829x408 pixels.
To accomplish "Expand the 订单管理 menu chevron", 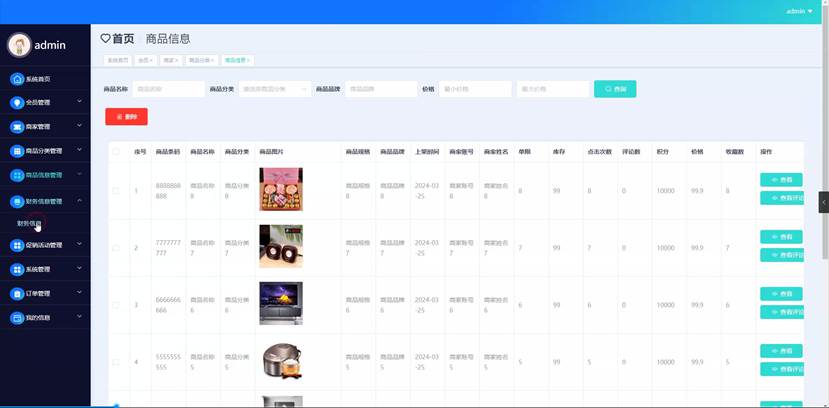I will coord(79,292).
